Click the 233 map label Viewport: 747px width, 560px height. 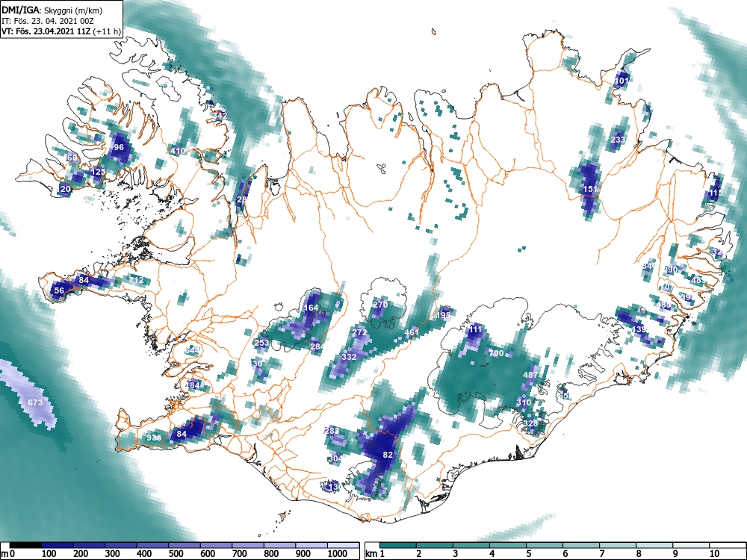click(618, 140)
